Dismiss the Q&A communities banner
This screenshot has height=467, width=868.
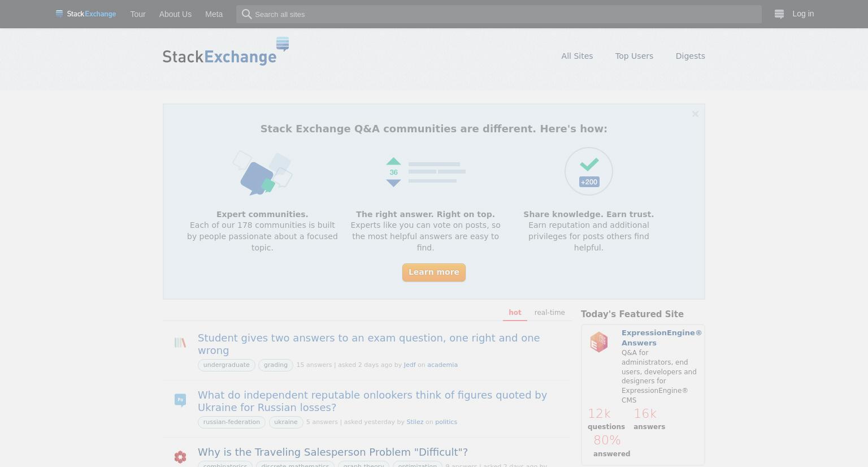coord(695,114)
